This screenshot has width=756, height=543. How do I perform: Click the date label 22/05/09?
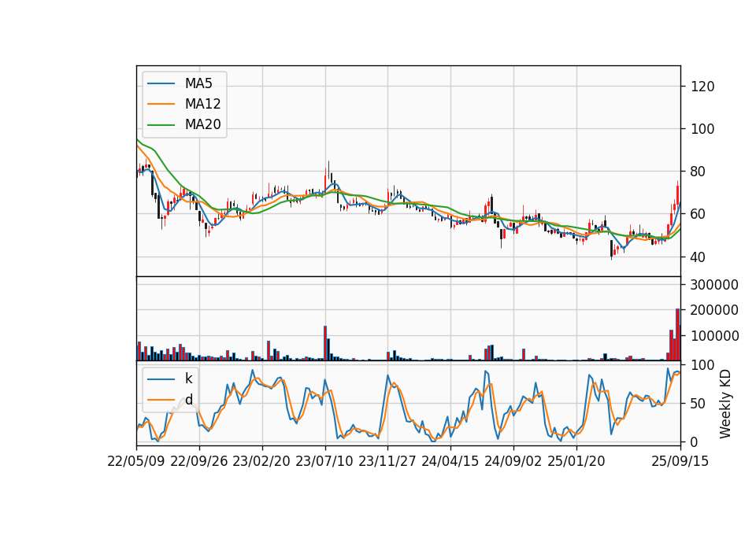(x=136, y=461)
